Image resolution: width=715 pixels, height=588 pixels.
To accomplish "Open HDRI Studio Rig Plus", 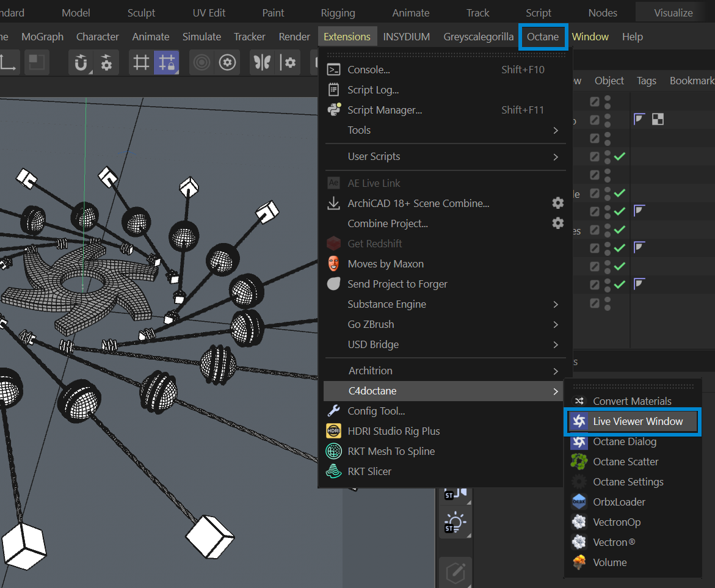I will coord(393,431).
